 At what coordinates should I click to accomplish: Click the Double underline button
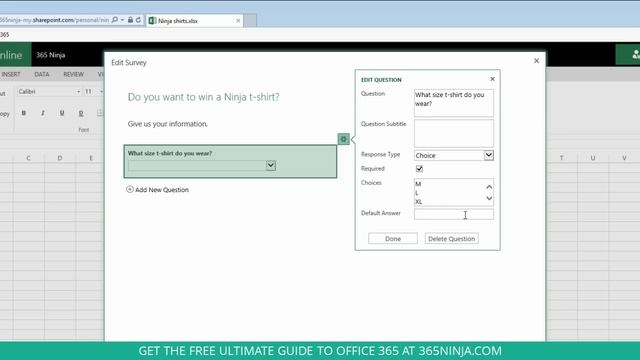click(81, 113)
